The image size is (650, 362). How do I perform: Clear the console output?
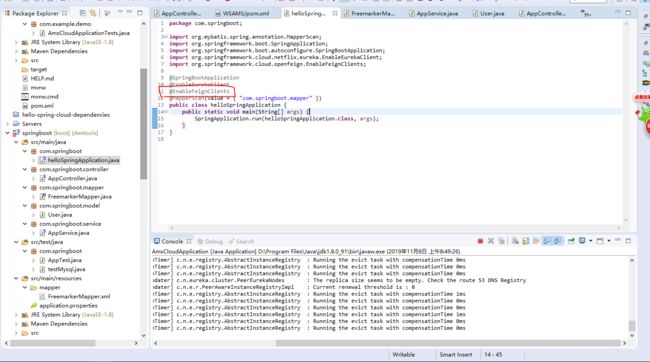515,241
